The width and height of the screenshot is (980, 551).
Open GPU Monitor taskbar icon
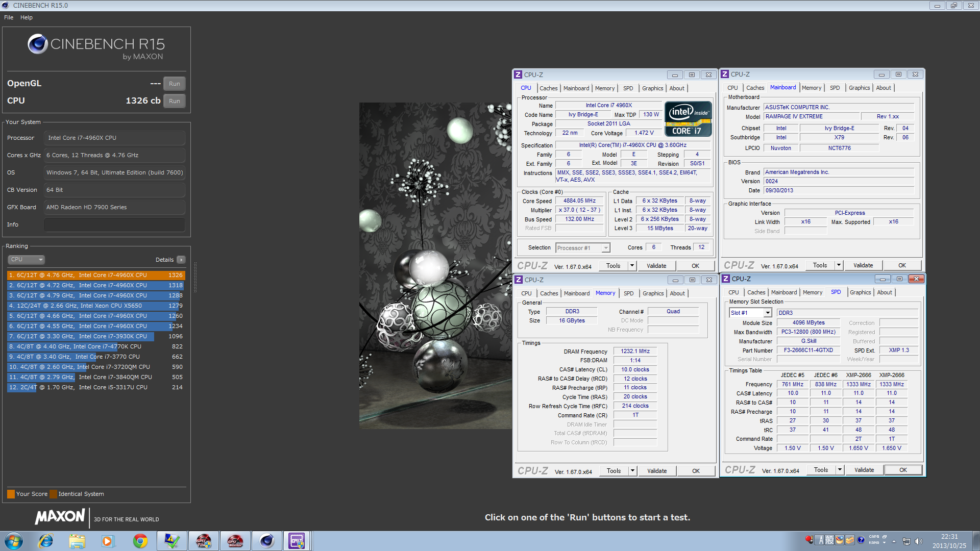click(x=235, y=541)
